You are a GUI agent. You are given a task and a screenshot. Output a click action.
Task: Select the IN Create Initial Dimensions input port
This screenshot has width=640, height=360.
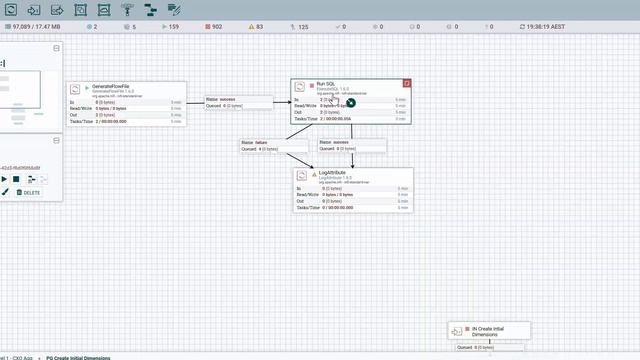pyautogui.click(x=489, y=331)
